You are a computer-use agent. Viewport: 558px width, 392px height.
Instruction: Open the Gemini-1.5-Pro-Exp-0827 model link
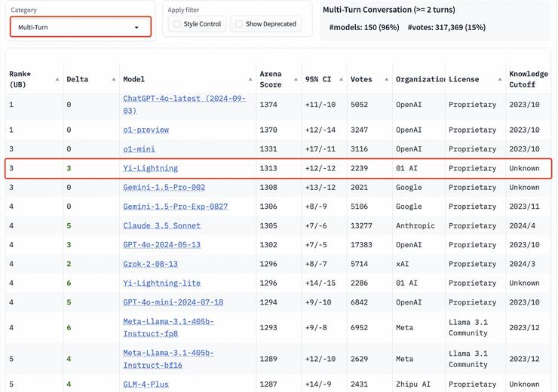(176, 207)
